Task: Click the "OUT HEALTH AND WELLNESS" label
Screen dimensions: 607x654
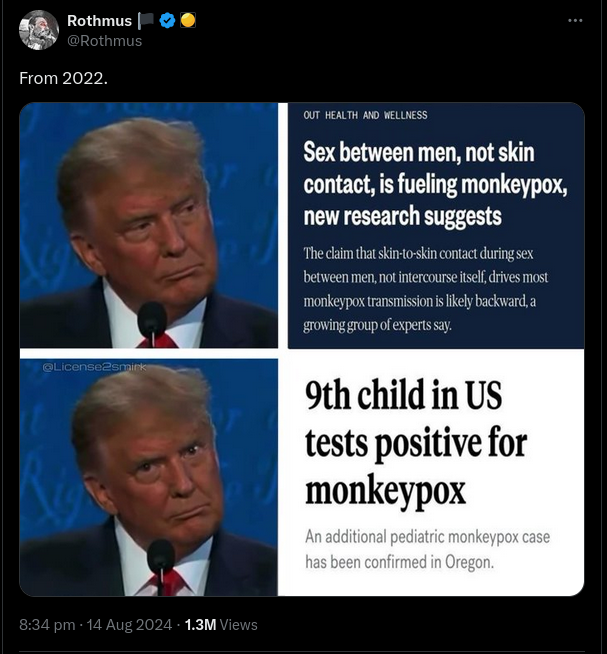Action: click(x=365, y=115)
